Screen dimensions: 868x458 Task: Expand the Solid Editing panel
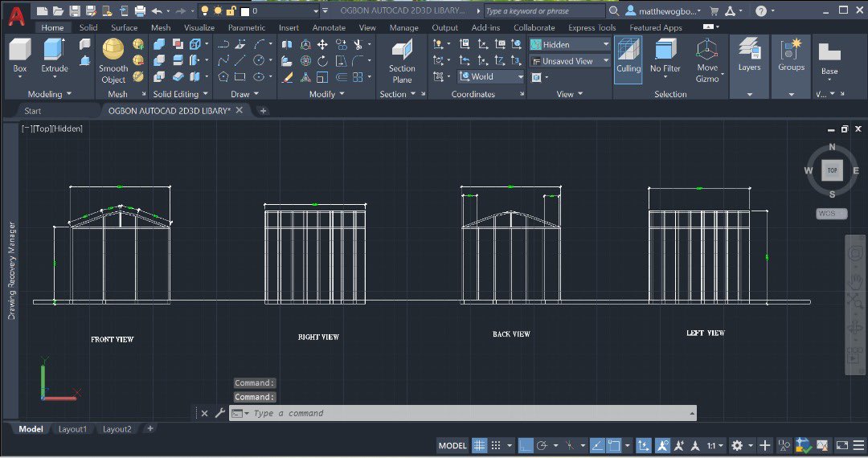point(181,94)
